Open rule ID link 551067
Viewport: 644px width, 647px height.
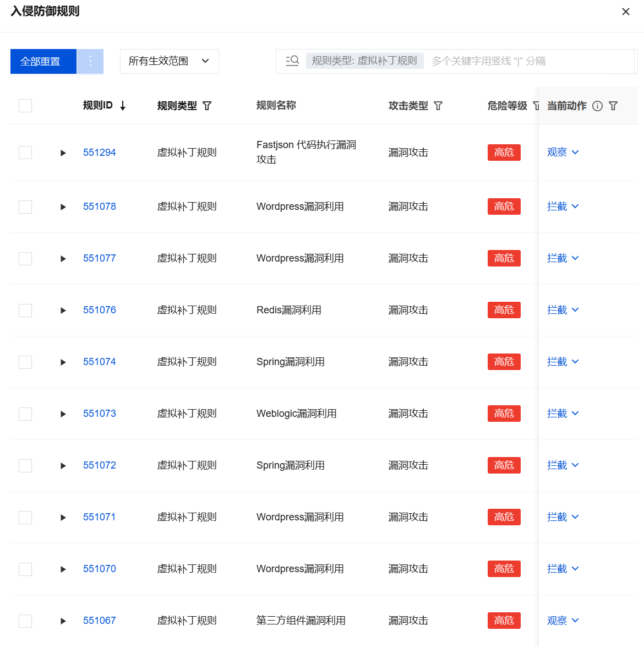tap(100, 621)
